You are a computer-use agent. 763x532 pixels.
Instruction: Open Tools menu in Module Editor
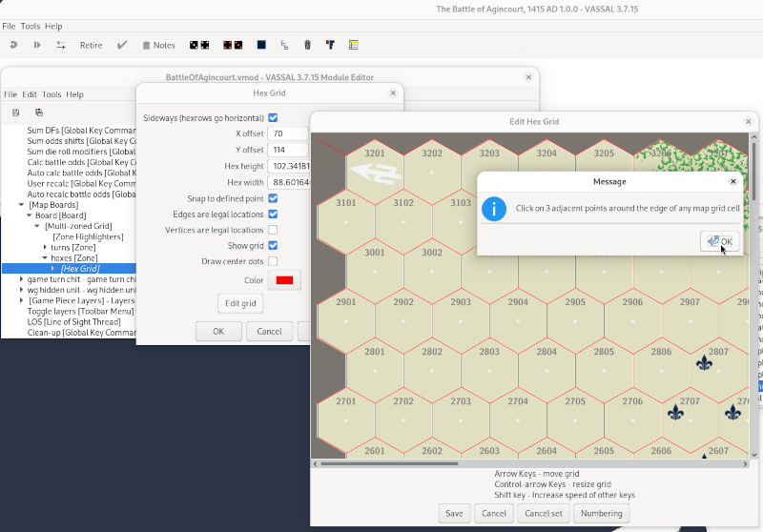tap(52, 94)
